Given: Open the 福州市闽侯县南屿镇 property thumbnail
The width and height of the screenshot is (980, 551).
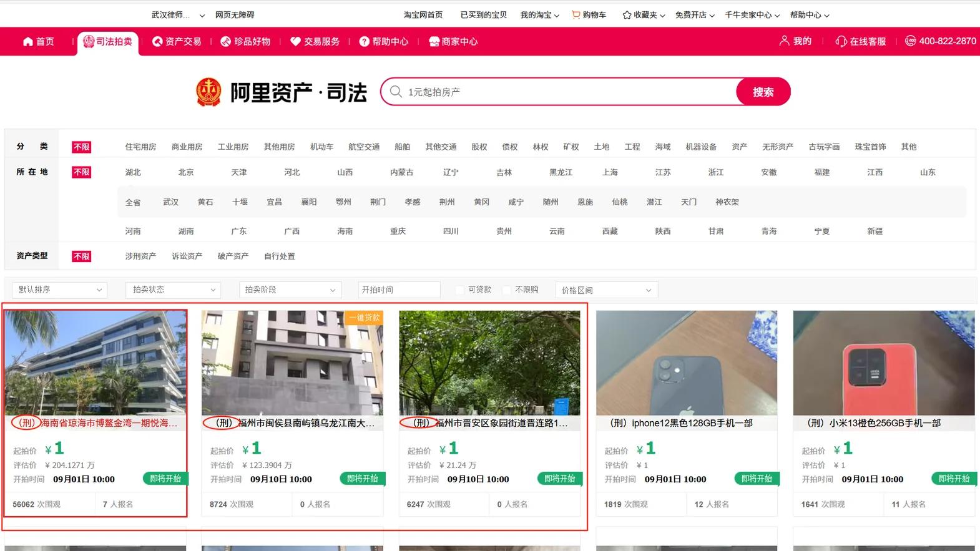Looking at the screenshot, I should (292, 363).
